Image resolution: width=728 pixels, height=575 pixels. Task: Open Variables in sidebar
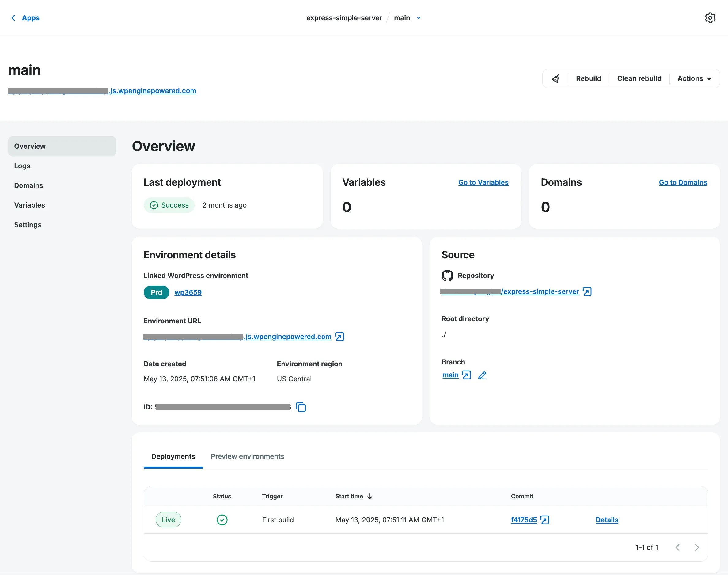pos(30,205)
